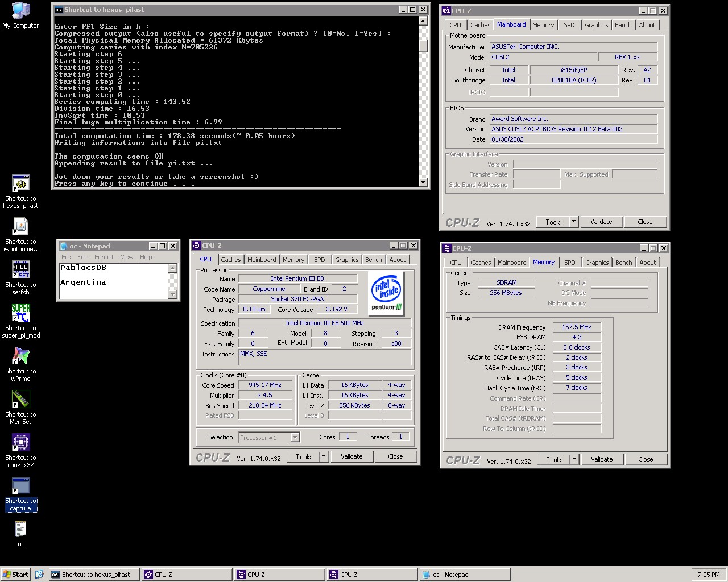This screenshot has width=728, height=582.
Task: Click the BIOS date field 01/30/2002
Action: pos(573,139)
